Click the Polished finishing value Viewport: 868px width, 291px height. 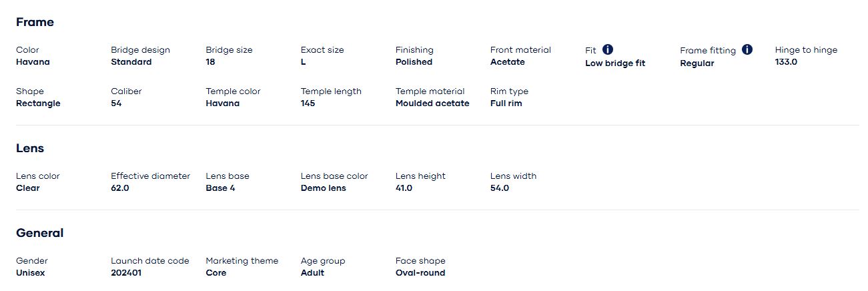pyautogui.click(x=414, y=62)
